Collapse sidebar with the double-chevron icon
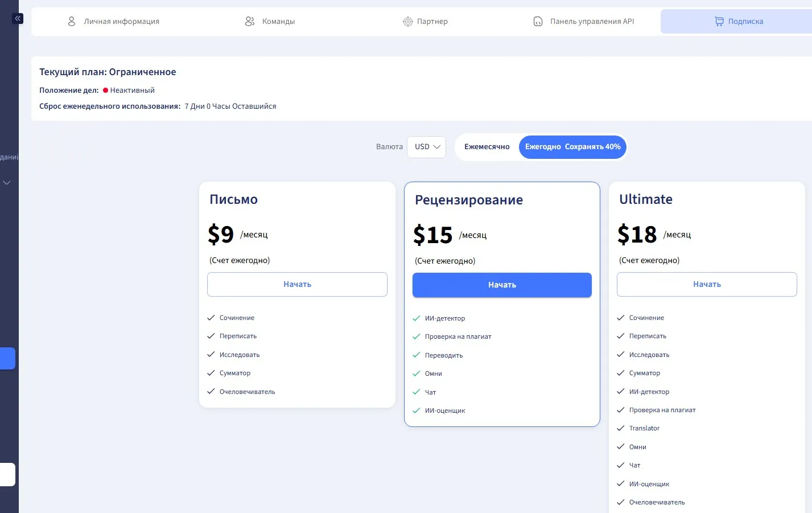This screenshot has width=812, height=513. [18, 18]
